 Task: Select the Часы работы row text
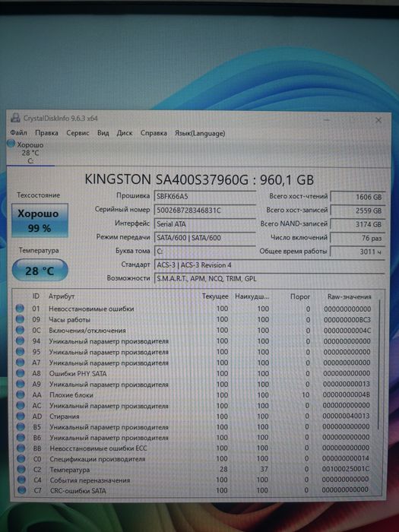point(70,320)
